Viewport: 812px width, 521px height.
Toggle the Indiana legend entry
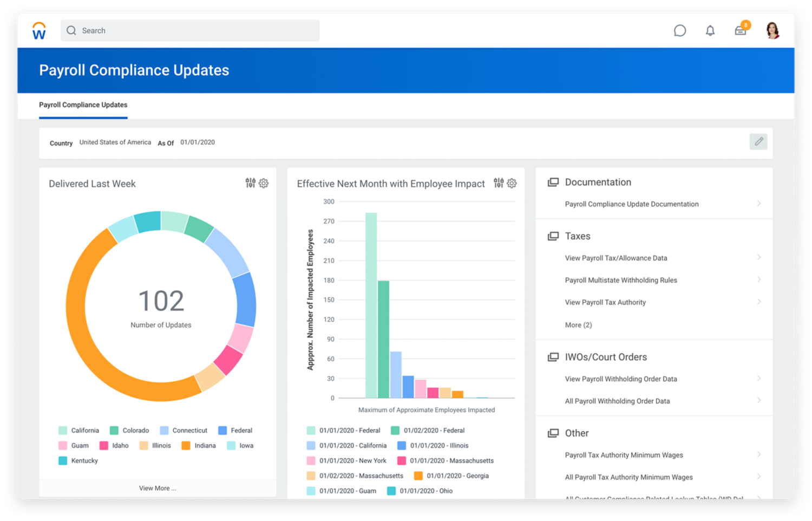(x=199, y=446)
